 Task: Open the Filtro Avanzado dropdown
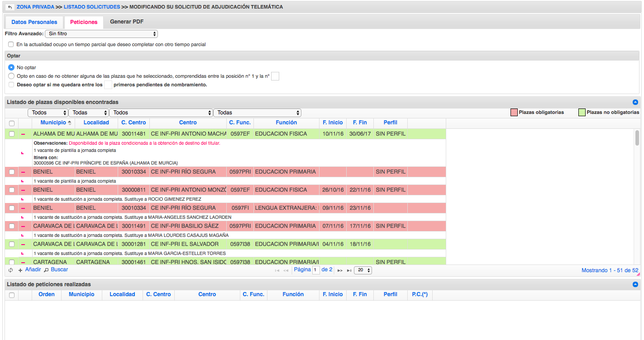point(101,34)
